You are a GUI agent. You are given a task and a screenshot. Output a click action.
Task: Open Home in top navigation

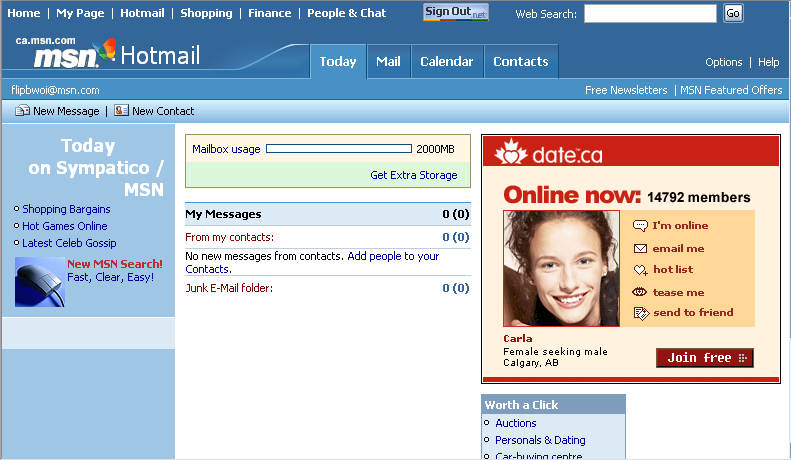click(x=24, y=13)
